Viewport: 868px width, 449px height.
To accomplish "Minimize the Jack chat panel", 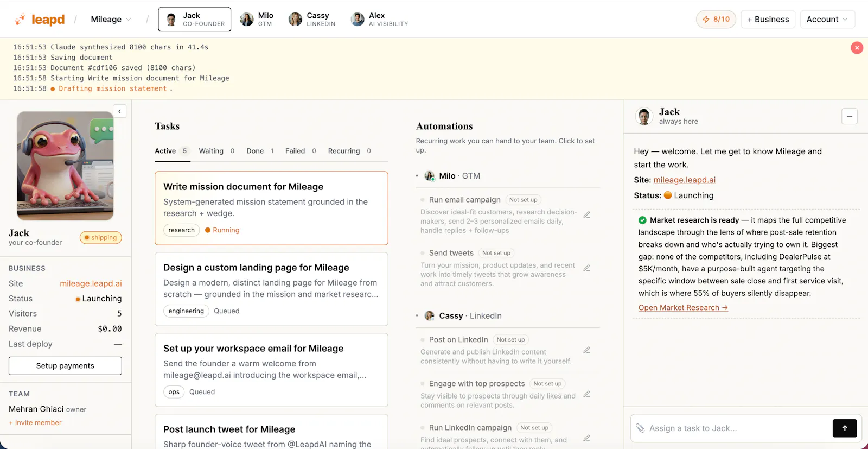I will point(850,116).
